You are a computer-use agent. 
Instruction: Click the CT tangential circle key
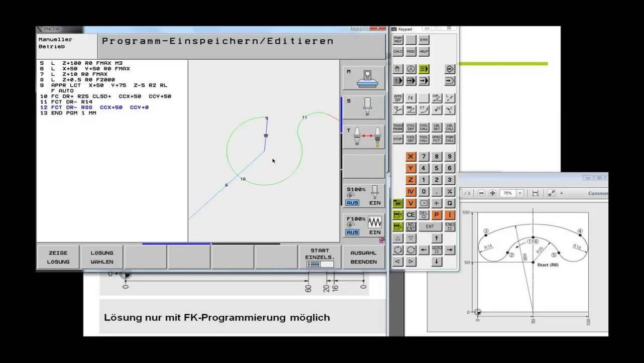(424, 110)
